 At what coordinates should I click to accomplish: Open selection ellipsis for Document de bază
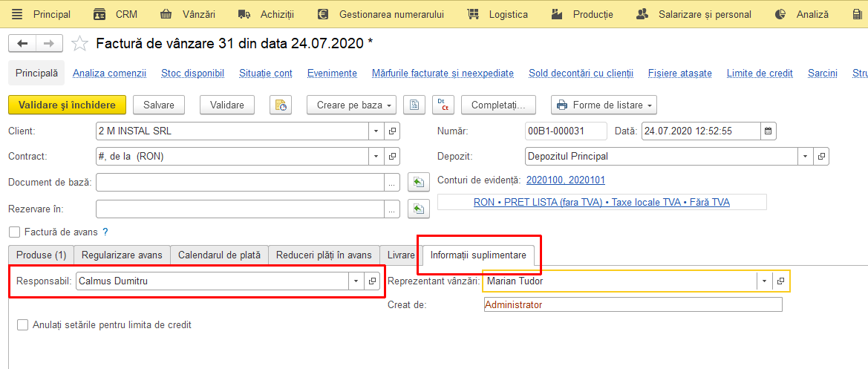coord(392,182)
